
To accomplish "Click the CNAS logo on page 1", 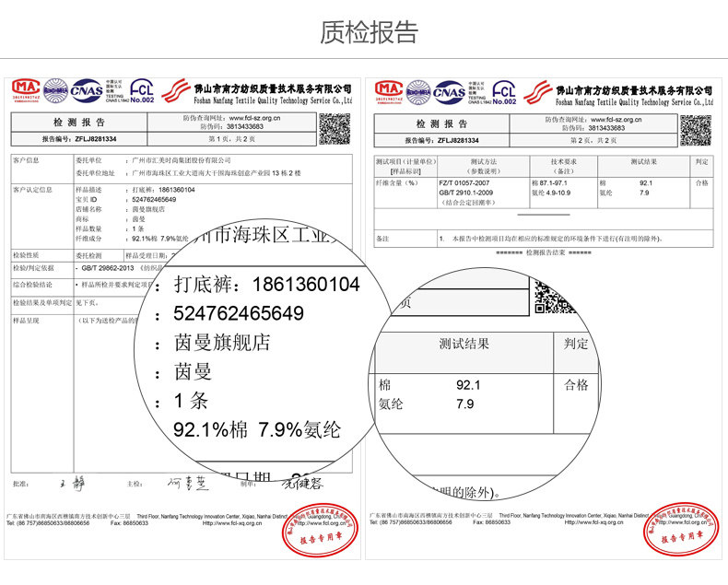I will [87, 90].
